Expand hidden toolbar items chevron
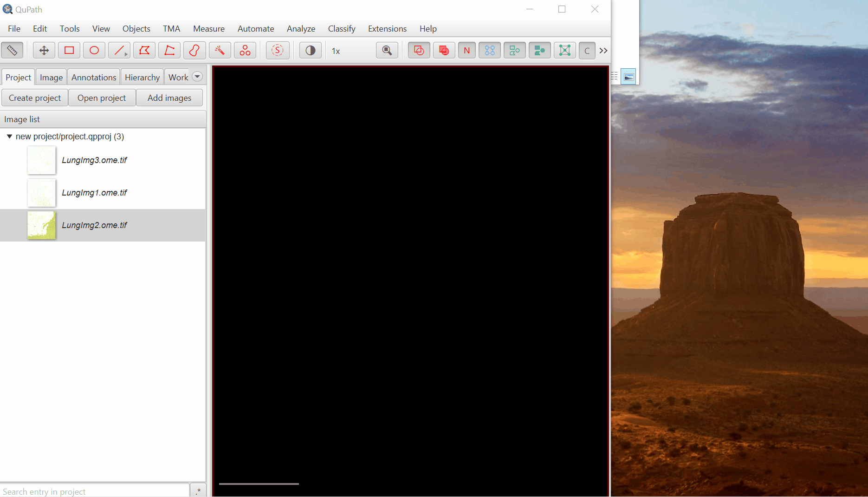Screen dimensions: 868x497 tap(603, 51)
